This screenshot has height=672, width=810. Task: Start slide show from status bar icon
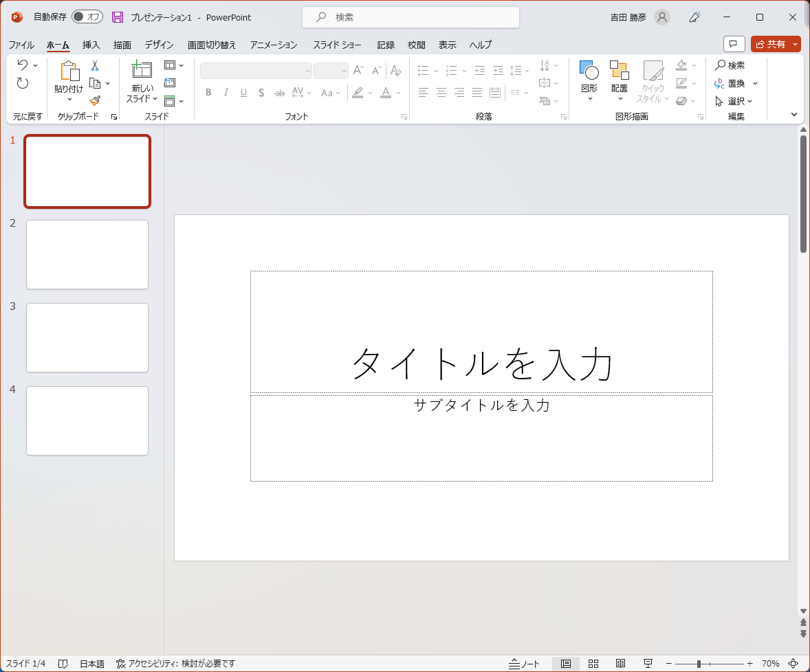648,664
